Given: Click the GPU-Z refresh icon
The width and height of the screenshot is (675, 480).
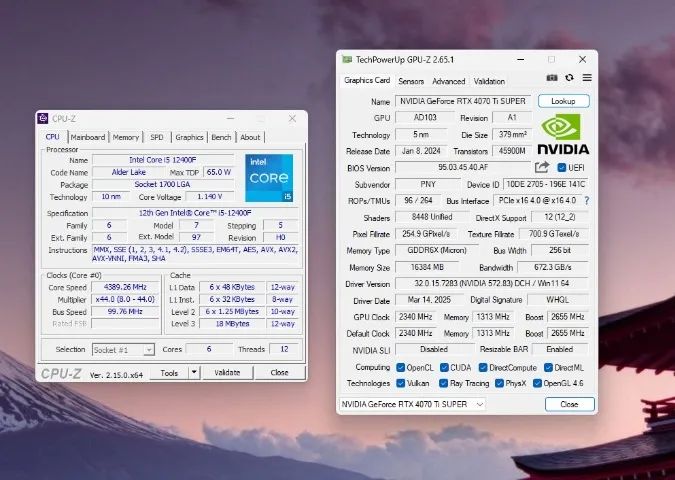Looking at the screenshot, I should (x=570, y=78).
